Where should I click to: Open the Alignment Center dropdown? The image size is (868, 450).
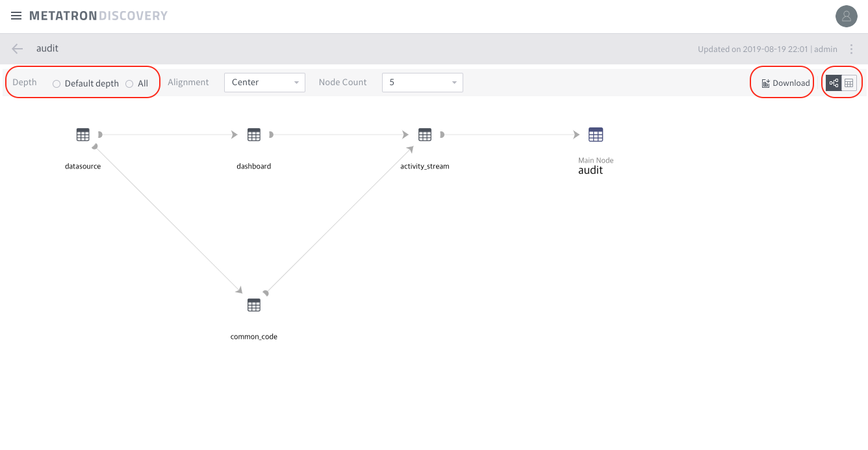pos(264,83)
